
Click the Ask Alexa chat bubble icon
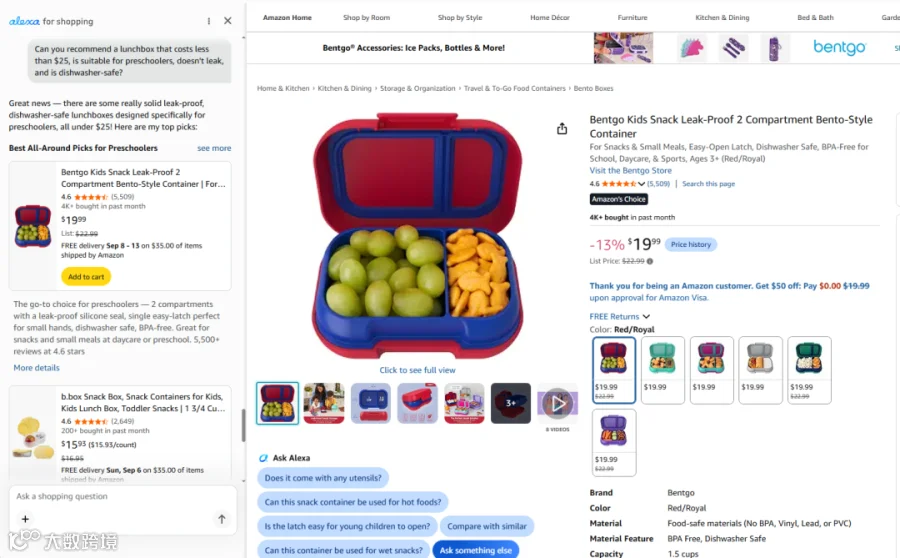click(263, 458)
